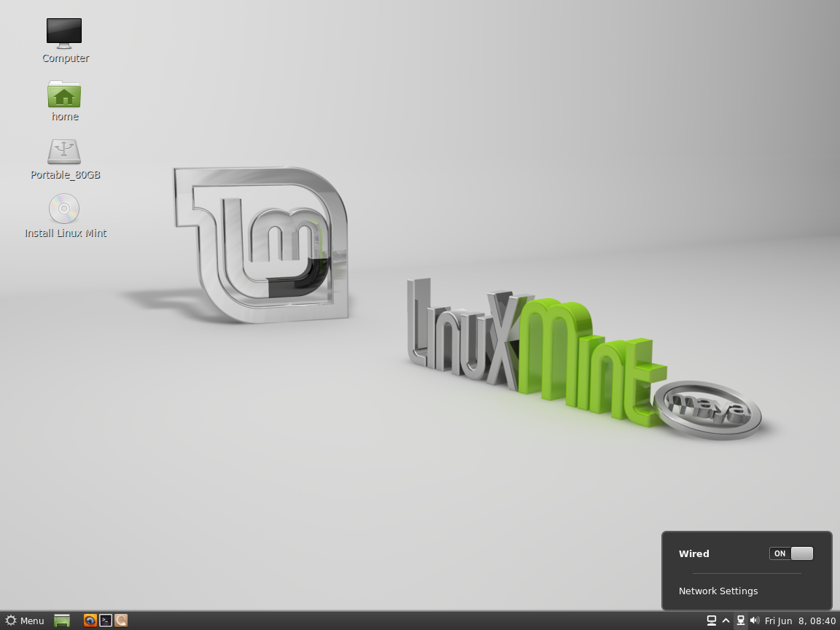Click the maya badge on the wallpaper

(709, 408)
